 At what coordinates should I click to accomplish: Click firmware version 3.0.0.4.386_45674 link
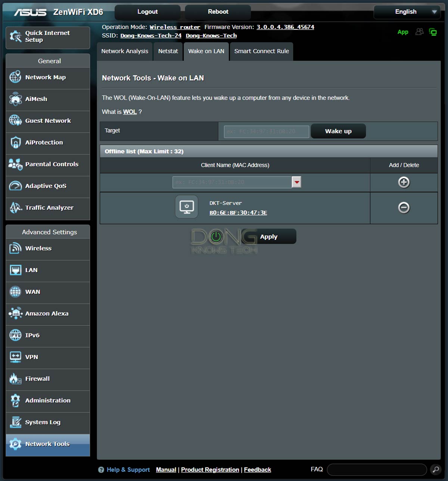[x=285, y=27]
